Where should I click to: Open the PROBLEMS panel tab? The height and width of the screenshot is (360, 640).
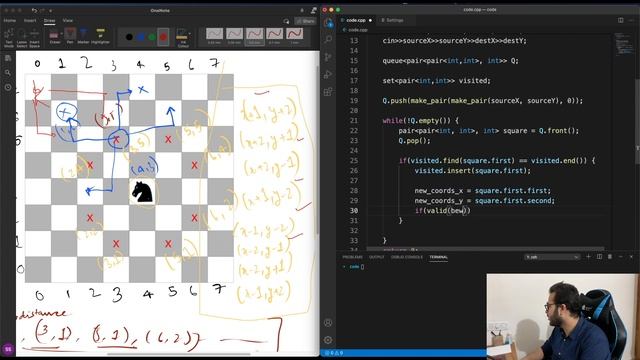[x=352, y=257]
